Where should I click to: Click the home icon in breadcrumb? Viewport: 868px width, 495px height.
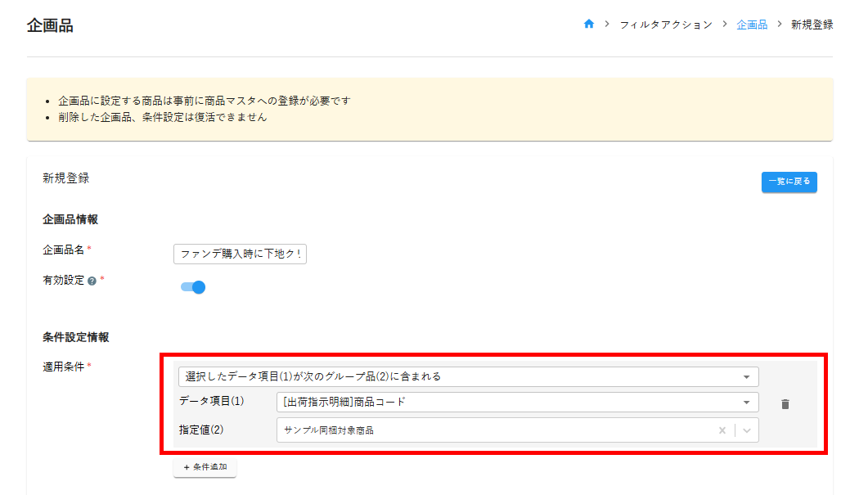pyautogui.click(x=588, y=25)
